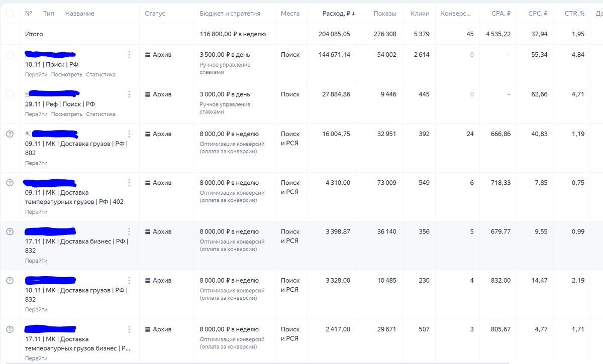Open three-dot menu for 10.11 Доставка грузов 832
The height and width of the screenshot is (364, 603).
(x=129, y=280)
